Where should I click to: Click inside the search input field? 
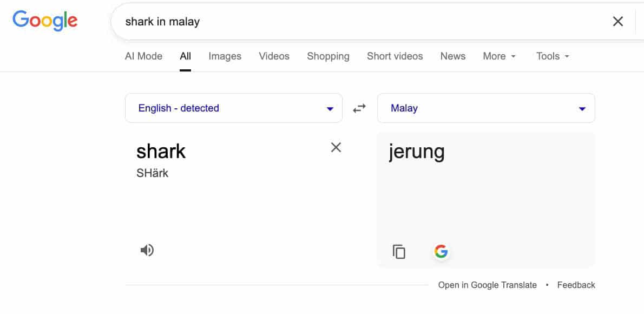coord(325,21)
